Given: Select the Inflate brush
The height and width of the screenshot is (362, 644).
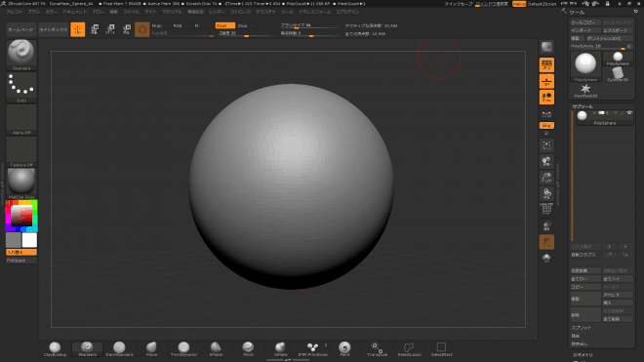Looking at the screenshot, I should pos(280,349).
